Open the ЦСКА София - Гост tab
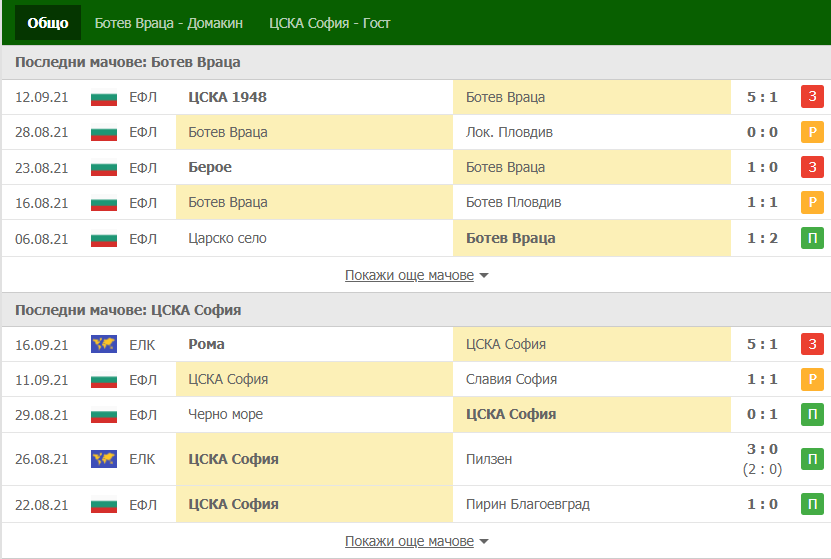 (x=330, y=23)
